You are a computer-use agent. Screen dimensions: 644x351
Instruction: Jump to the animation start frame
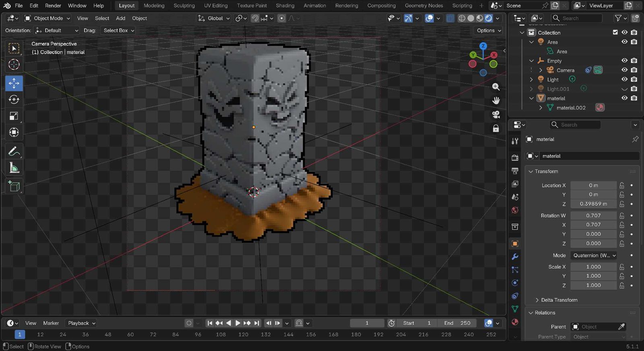(x=210, y=323)
